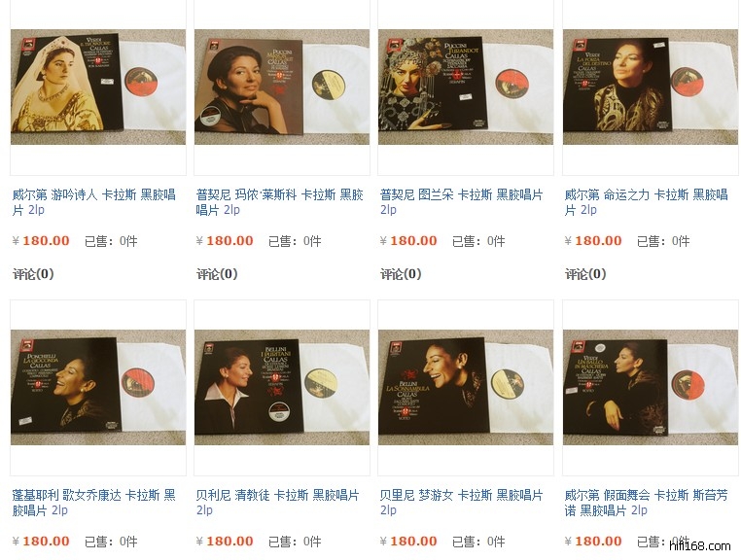Open 评论(0) under the 游吟诗人 listing
This screenshot has width=741, height=560.
click(33, 274)
